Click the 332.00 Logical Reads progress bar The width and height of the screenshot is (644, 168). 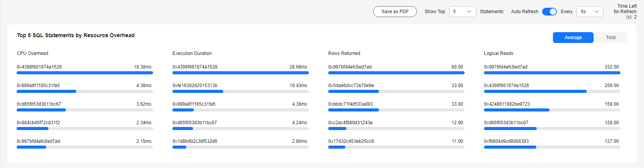(x=552, y=73)
